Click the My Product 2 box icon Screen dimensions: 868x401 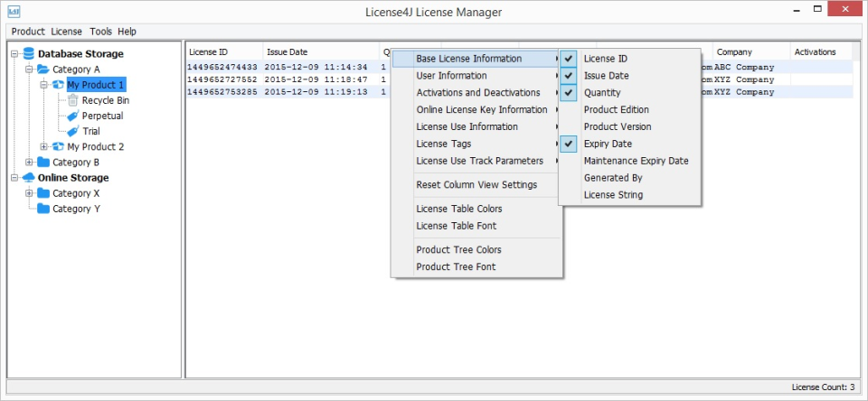tap(58, 146)
